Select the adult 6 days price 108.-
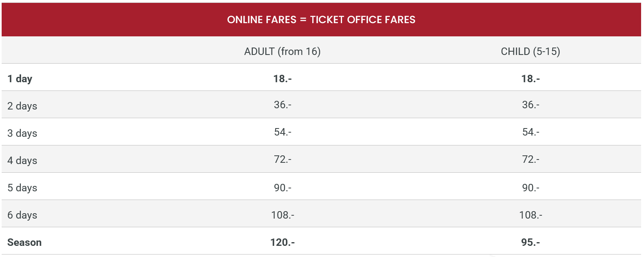 (x=283, y=215)
